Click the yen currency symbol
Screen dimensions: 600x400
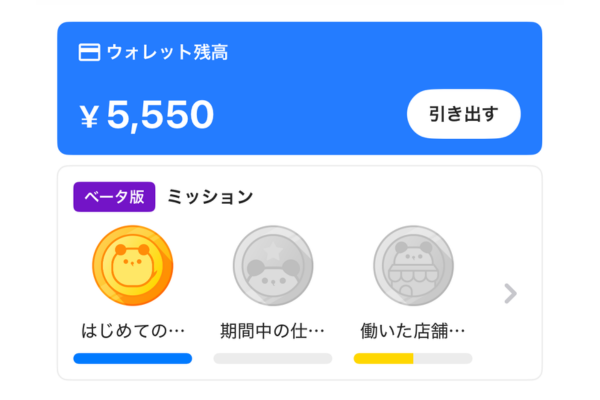(x=90, y=117)
